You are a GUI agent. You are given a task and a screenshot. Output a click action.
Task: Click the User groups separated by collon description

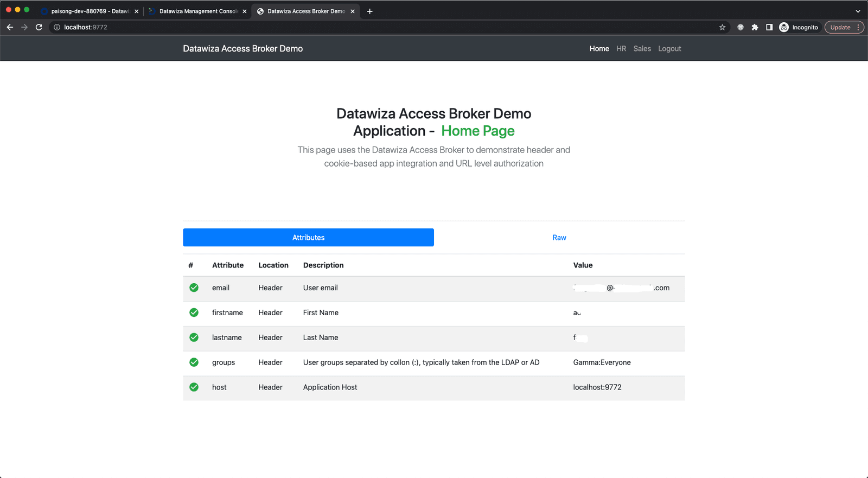(422, 362)
